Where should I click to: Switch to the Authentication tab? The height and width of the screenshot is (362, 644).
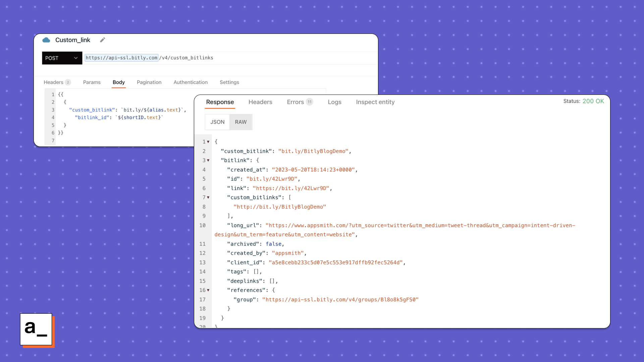pyautogui.click(x=191, y=82)
